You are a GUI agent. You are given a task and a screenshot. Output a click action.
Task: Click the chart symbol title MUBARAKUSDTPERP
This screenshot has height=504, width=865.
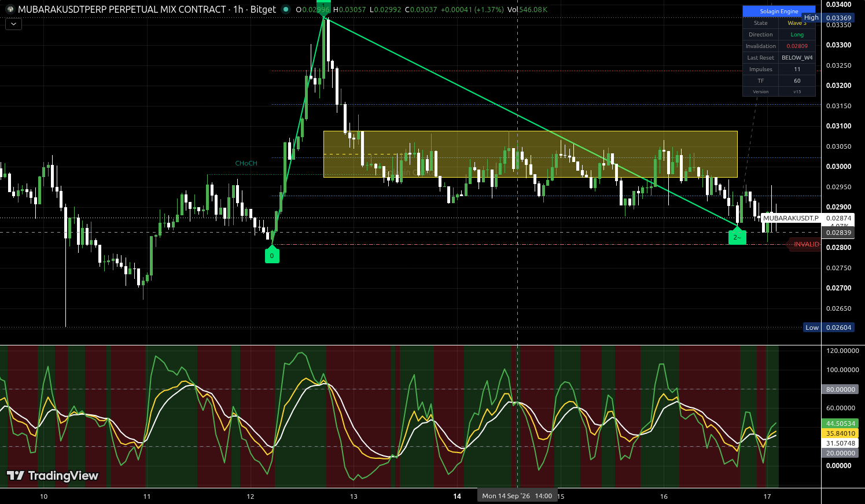pyautogui.click(x=147, y=9)
